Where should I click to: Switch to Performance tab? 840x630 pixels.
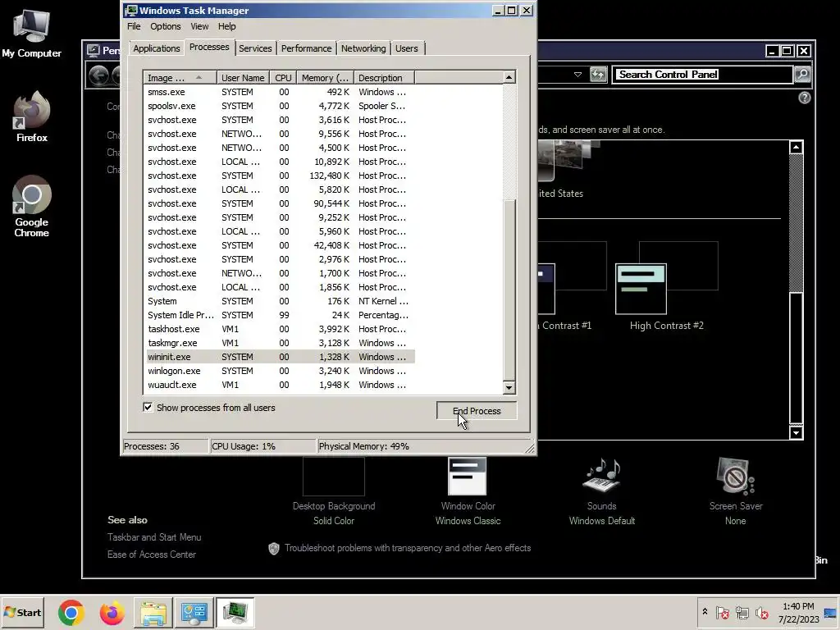(307, 48)
